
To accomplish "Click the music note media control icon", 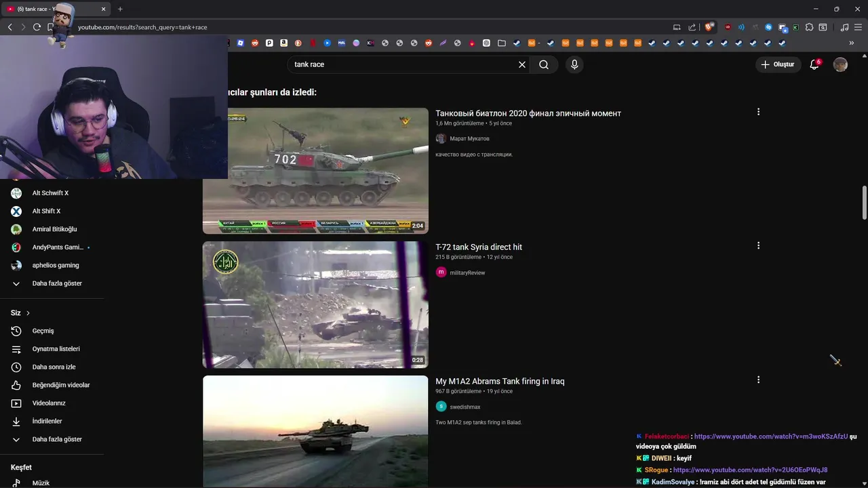I will pyautogui.click(x=844, y=27).
